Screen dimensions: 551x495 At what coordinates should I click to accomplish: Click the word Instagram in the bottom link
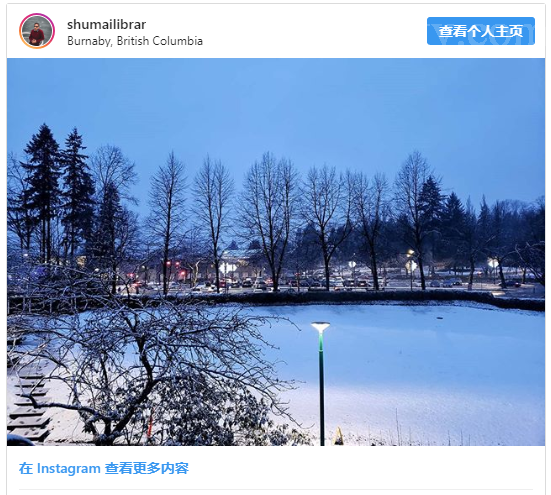coord(69,469)
